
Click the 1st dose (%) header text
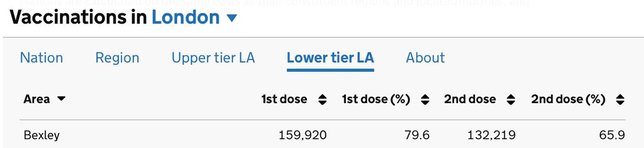click(376, 99)
